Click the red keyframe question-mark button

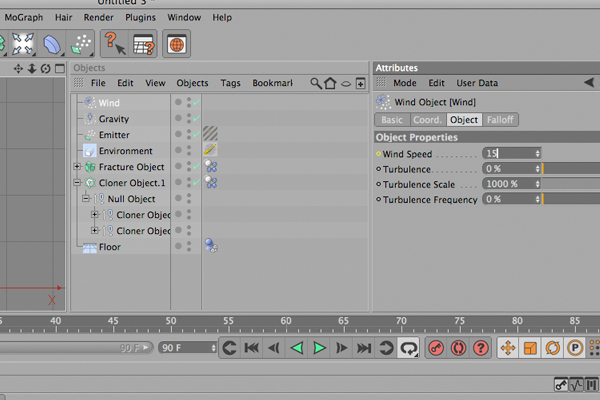[481, 348]
